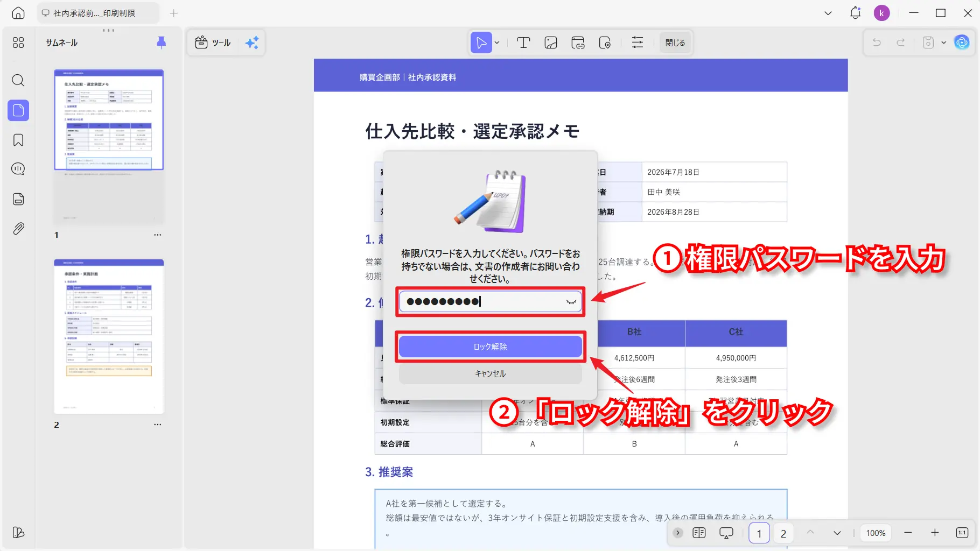Viewport: 980px width, 551px height.
Task: Open the layers icon at sidebar bottom
Action: pos(18,532)
